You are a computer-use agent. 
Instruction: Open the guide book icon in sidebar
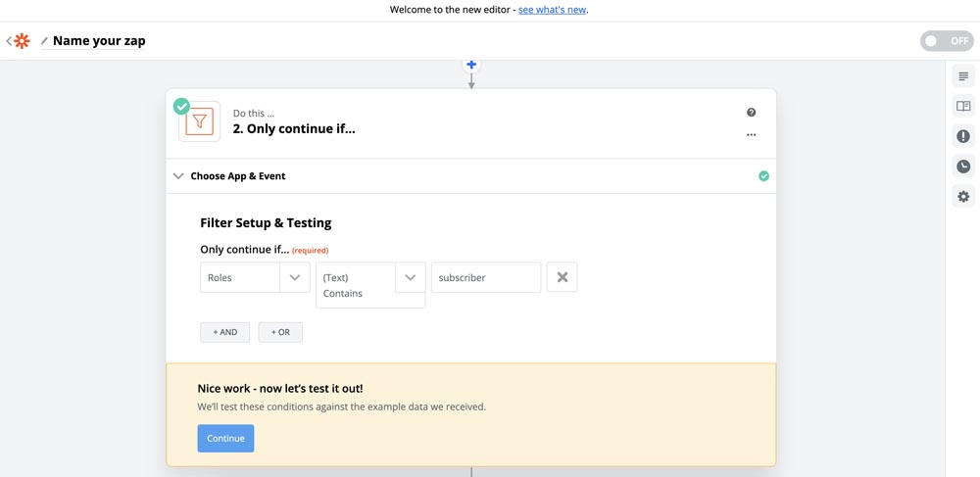coord(963,107)
